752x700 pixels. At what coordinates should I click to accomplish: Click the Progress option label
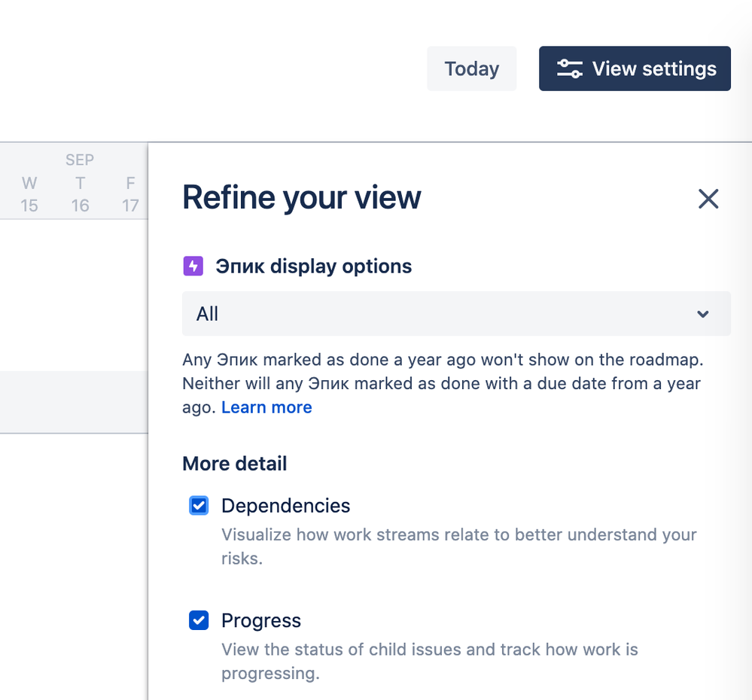pyautogui.click(x=260, y=621)
